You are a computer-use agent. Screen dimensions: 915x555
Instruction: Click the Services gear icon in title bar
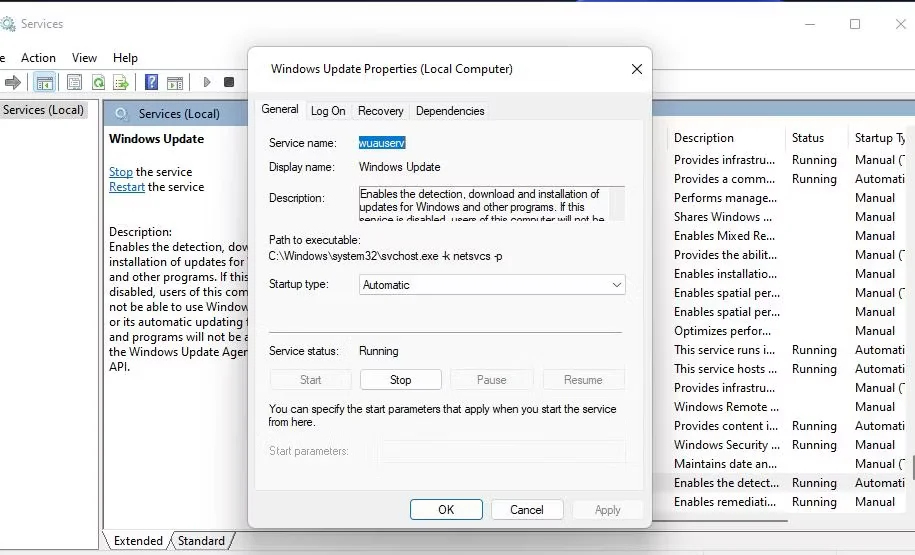coord(8,24)
